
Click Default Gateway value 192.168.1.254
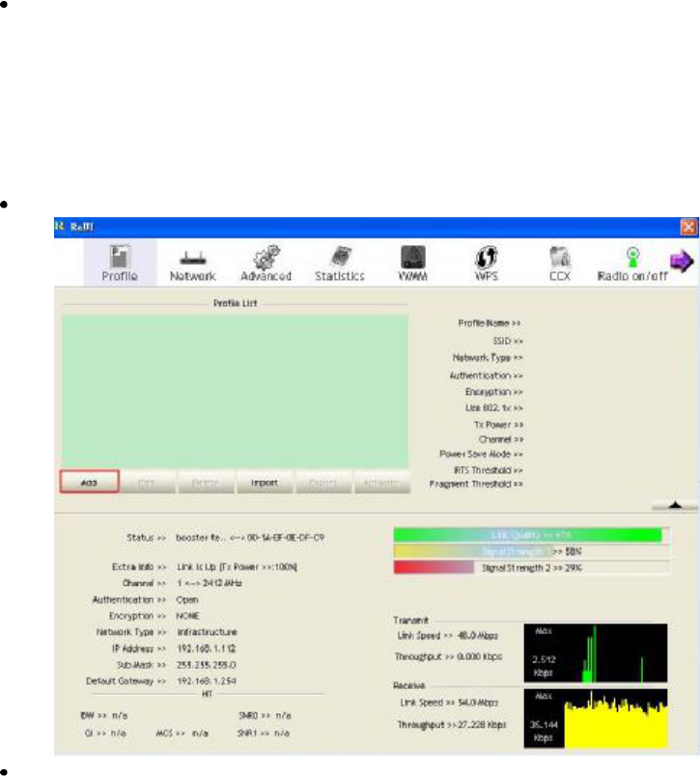(207, 681)
